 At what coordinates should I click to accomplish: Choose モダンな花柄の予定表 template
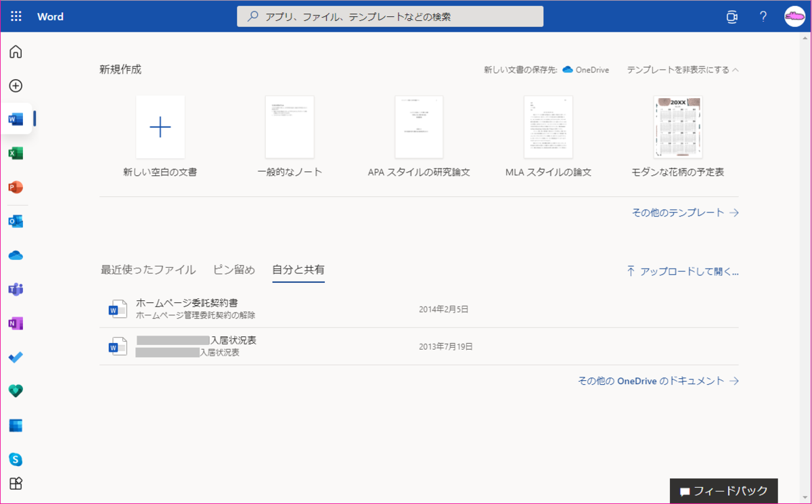tap(677, 137)
